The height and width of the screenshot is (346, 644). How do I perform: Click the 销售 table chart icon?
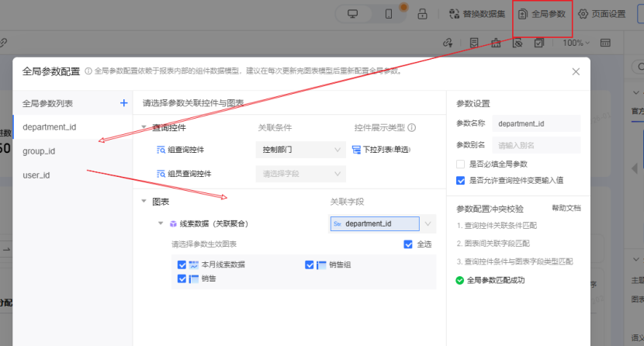coord(194,279)
